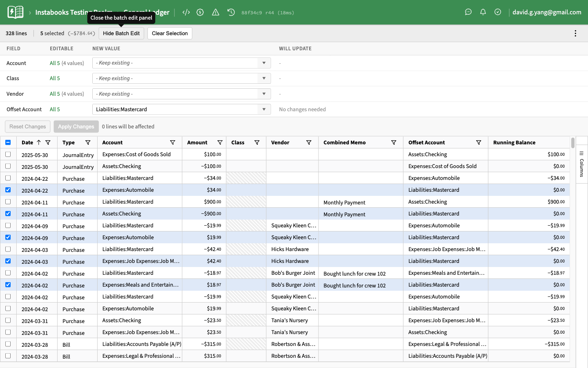The height and width of the screenshot is (368, 588).
Task: Click the −$315.00 running balance cell
Action: pos(529,344)
